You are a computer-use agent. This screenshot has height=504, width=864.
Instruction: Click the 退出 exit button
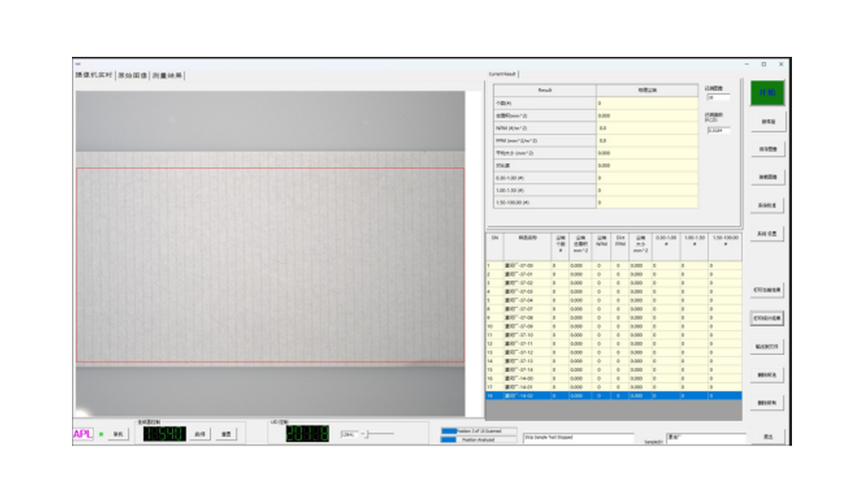click(768, 437)
